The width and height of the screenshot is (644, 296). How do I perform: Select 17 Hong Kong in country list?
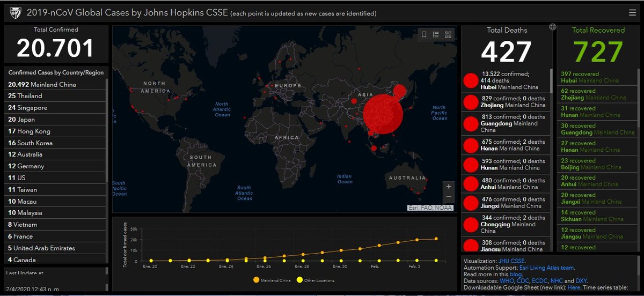(56, 131)
